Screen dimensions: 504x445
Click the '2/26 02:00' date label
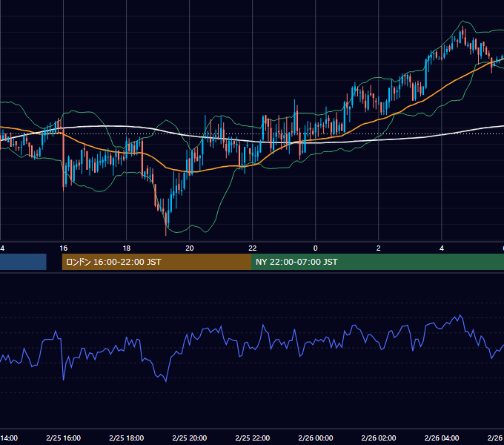[x=378, y=438]
